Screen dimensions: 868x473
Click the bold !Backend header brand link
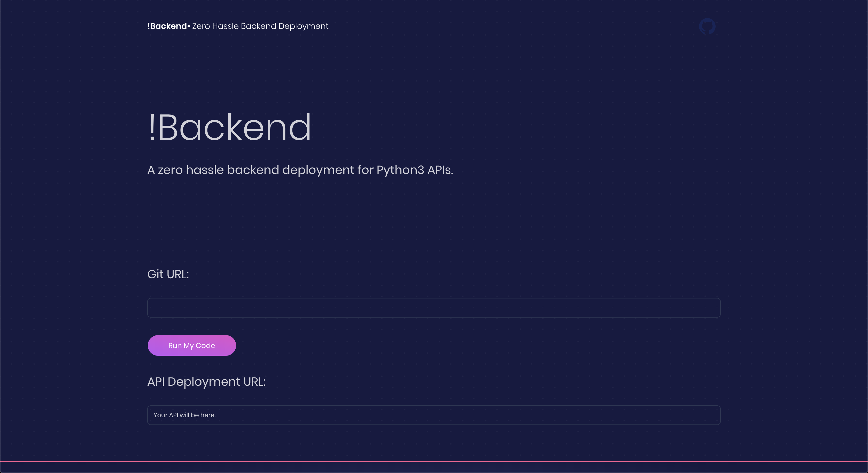167,26
